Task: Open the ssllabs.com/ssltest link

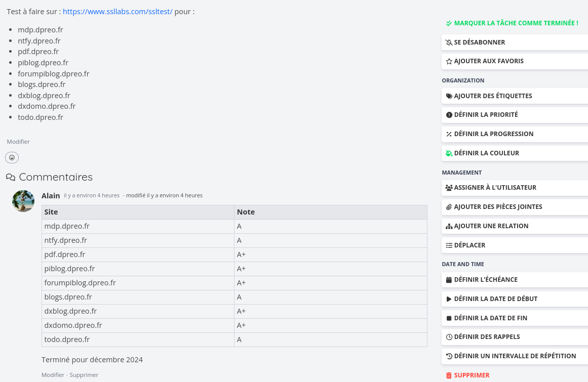Action: (117, 11)
